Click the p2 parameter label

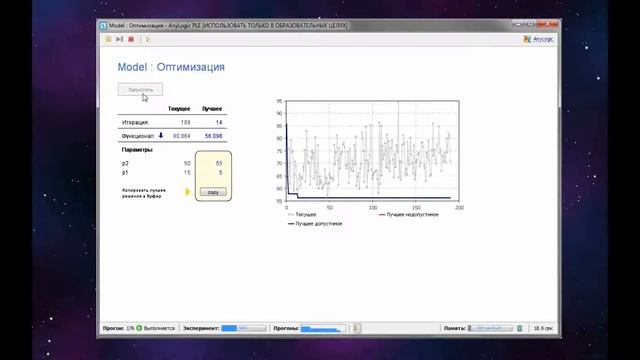[x=125, y=163]
